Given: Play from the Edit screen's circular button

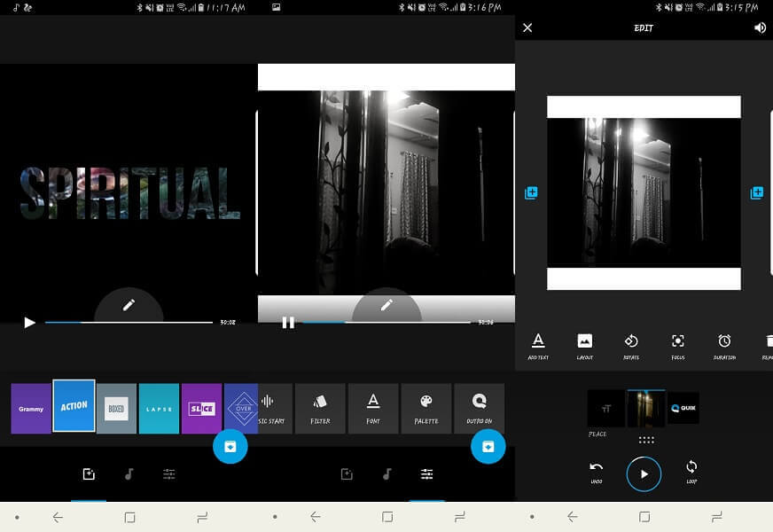Looking at the screenshot, I should (x=644, y=473).
